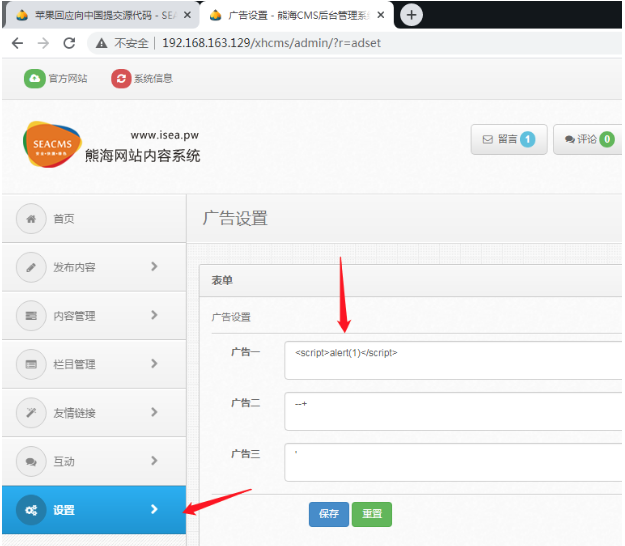The image size is (625, 546).
Task: Reset the form with 重置 button
Action: coord(372,514)
